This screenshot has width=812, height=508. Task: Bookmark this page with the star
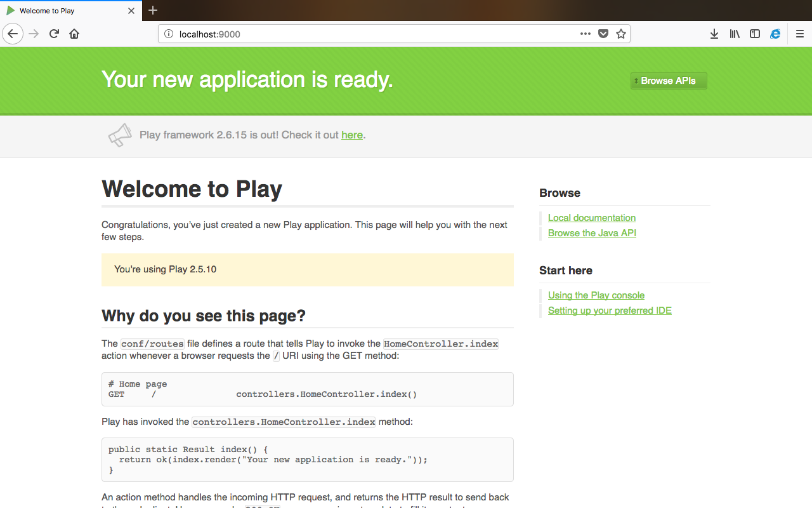(620, 34)
